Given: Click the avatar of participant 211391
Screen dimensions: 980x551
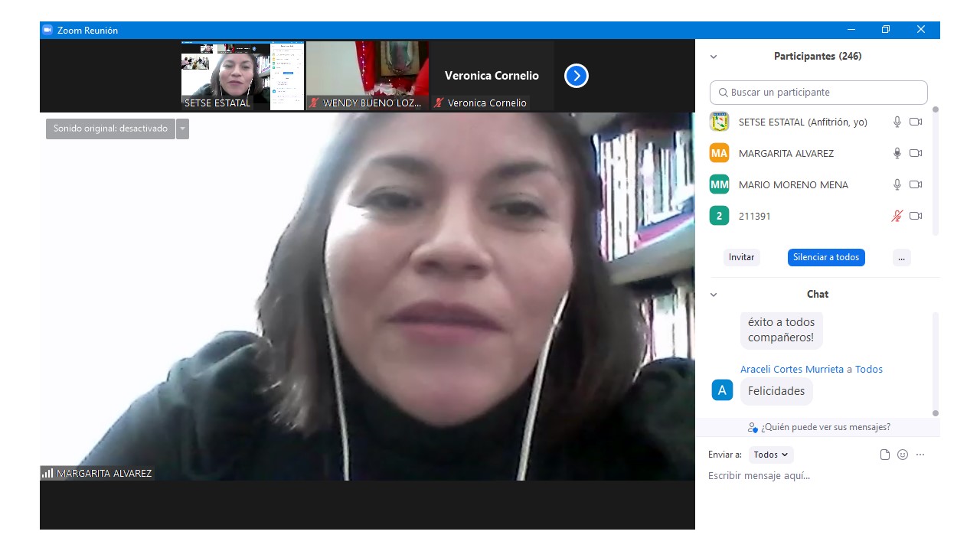Looking at the screenshot, I should coord(719,216).
